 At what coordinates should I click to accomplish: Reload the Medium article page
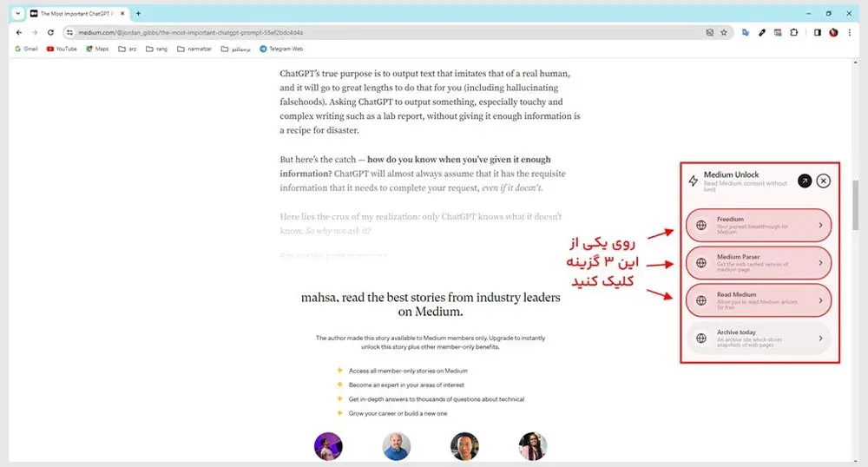(50, 33)
